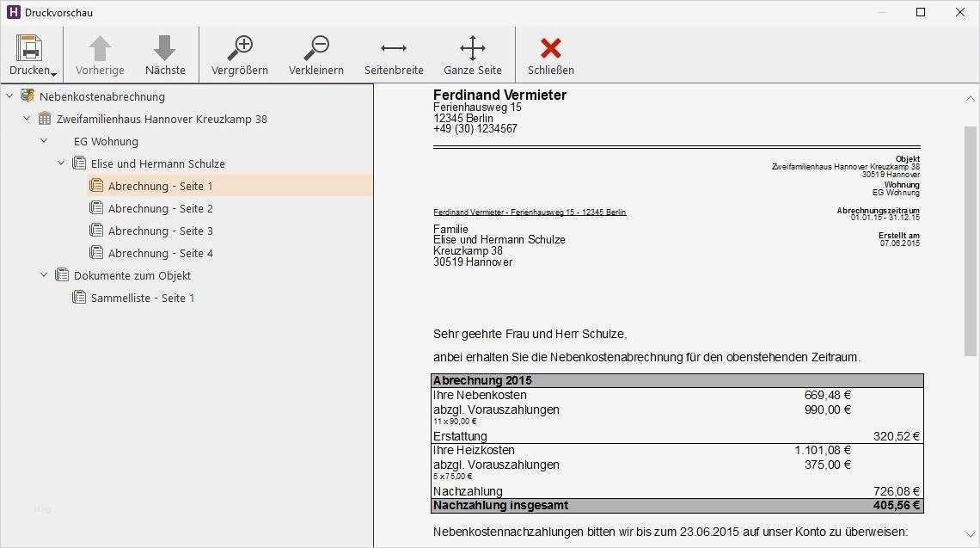Image resolution: width=980 pixels, height=548 pixels.
Task: Click the Vorherige previous page icon
Action: click(x=99, y=47)
